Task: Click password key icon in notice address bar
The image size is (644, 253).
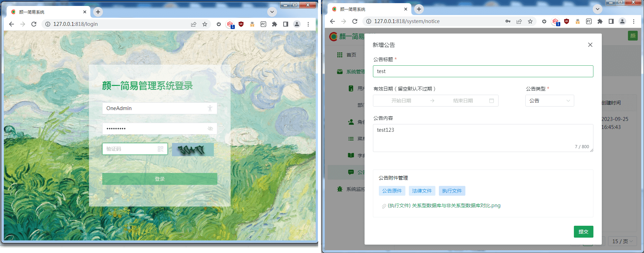Action: coord(508,21)
